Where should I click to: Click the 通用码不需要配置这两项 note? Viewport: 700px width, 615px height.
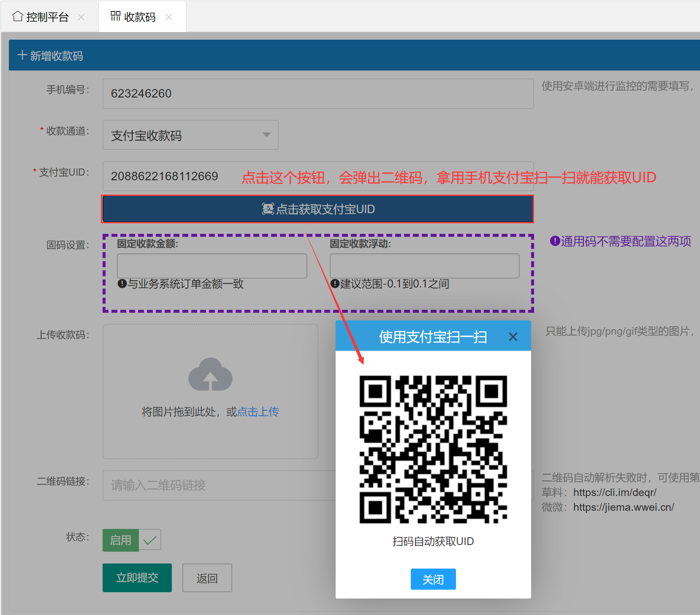click(626, 241)
